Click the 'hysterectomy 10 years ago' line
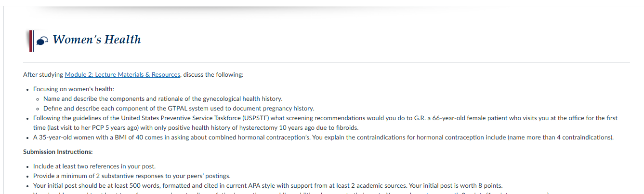Viewport: 644px width, 194px height. (x=196, y=127)
